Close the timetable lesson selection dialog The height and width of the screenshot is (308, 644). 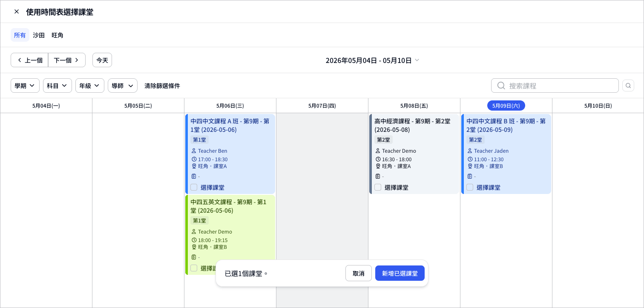(x=17, y=11)
